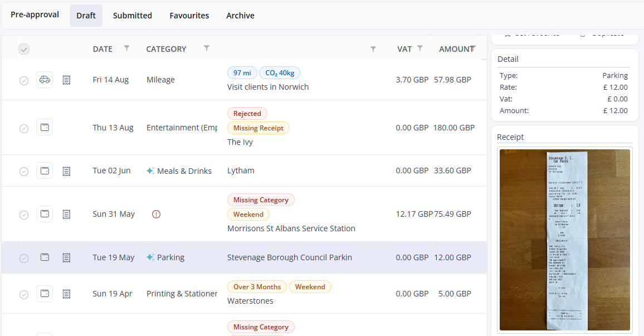Click the Rejected tag on The Ivy
This screenshot has width=644, height=336.
point(247,113)
